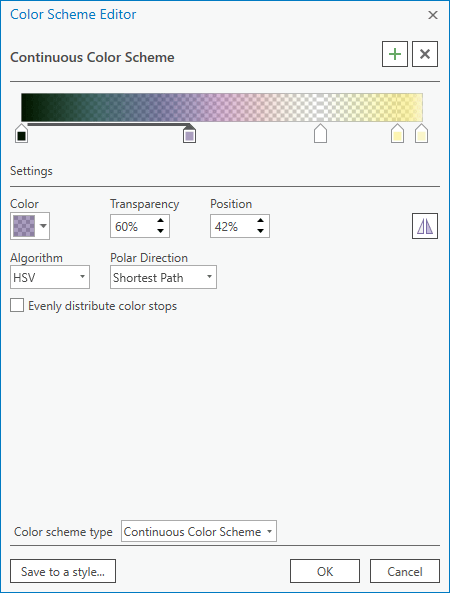Open the Color swatch dropdown

tap(30, 226)
